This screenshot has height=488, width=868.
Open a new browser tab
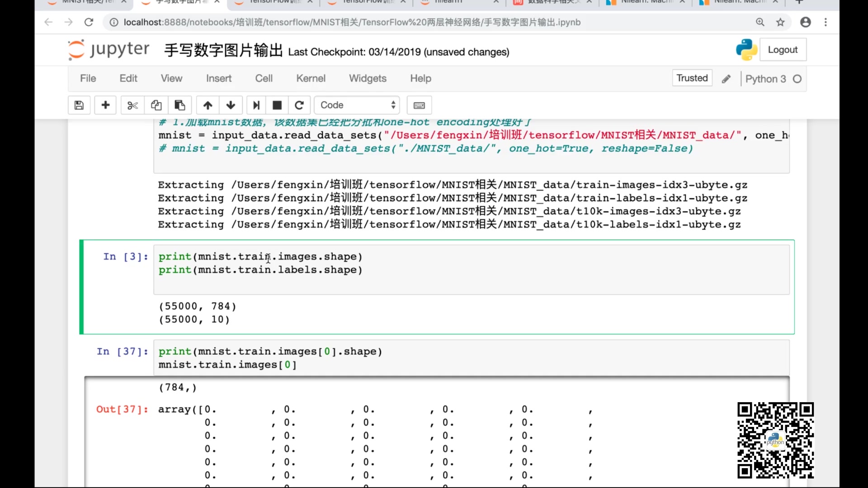click(x=799, y=2)
